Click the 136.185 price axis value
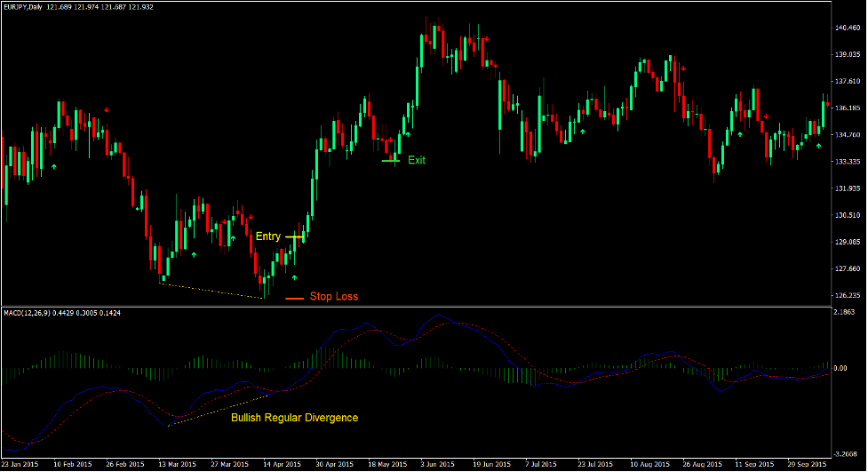The height and width of the screenshot is (472, 868). [848, 108]
